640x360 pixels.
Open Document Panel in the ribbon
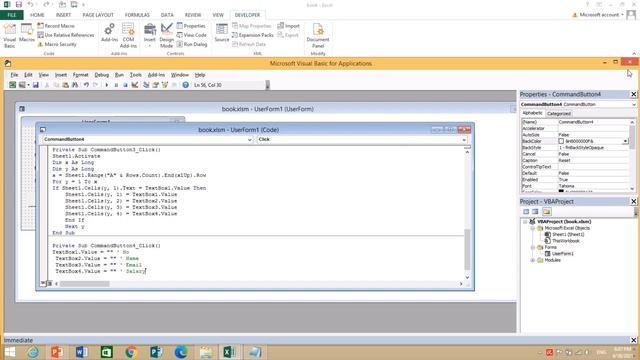pyautogui.click(x=318, y=36)
